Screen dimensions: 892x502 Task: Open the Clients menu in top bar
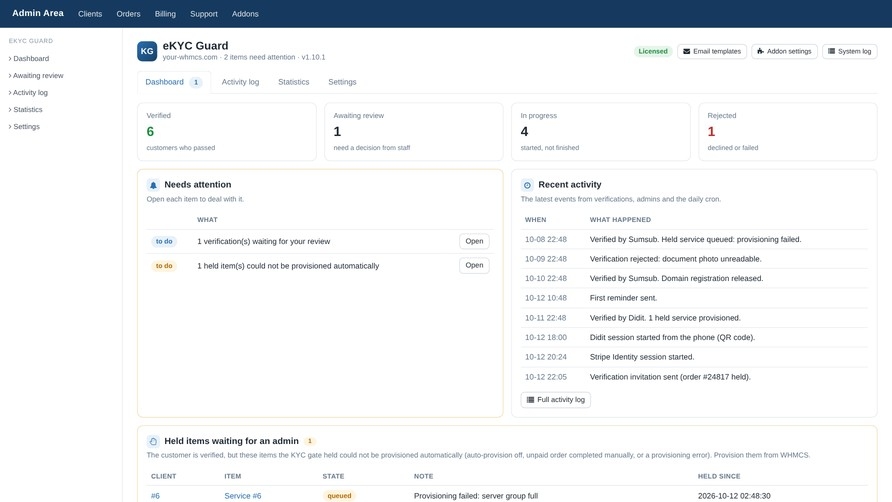pyautogui.click(x=90, y=14)
